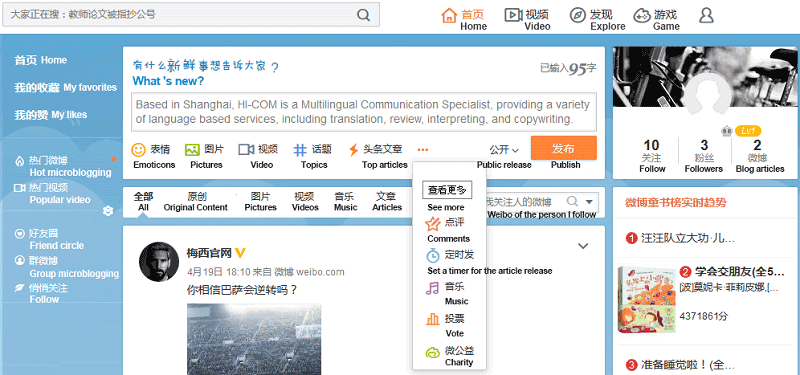Click the weibo.com source link on post

click(x=320, y=272)
